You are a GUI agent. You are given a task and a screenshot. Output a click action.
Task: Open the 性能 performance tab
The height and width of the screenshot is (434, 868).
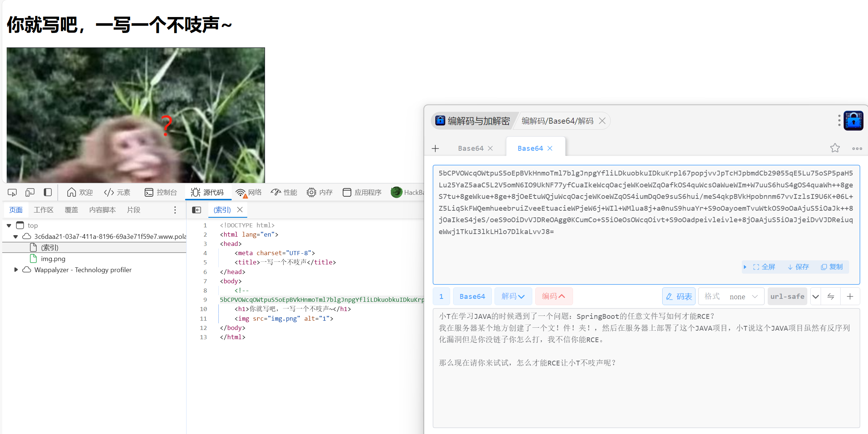pyautogui.click(x=284, y=193)
